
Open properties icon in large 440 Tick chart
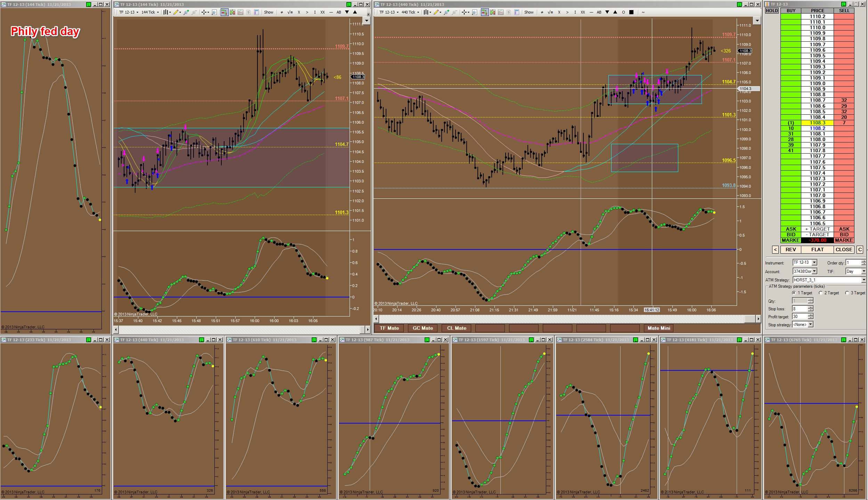pyautogui.click(x=516, y=12)
